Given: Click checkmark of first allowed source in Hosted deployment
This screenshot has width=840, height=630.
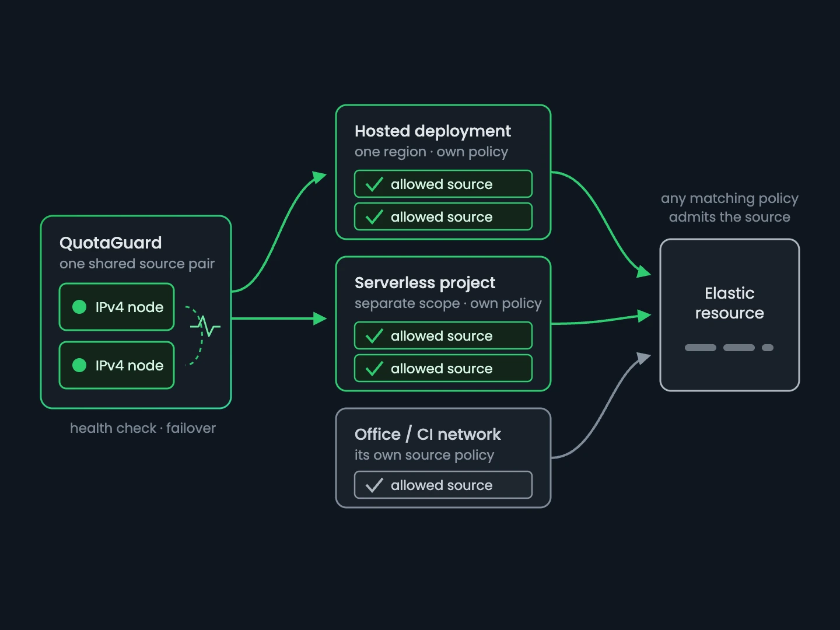Looking at the screenshot, I should click(374, 184).
